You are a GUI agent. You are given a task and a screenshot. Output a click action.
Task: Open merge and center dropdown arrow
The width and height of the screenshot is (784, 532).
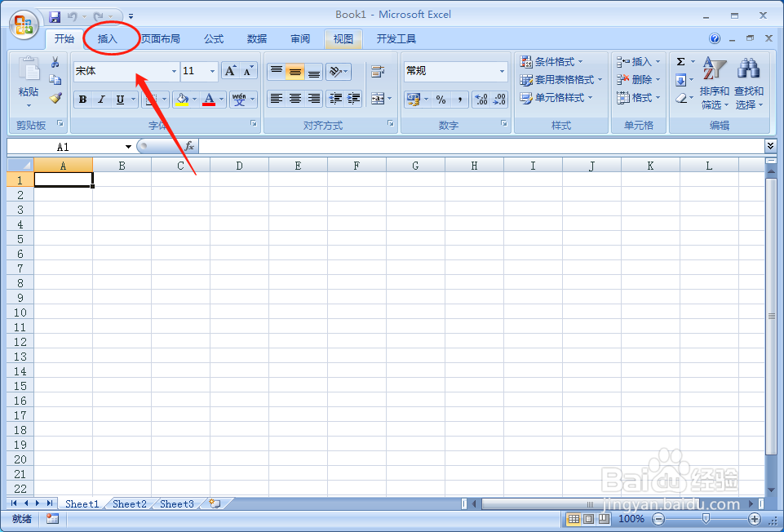(389, 99)
